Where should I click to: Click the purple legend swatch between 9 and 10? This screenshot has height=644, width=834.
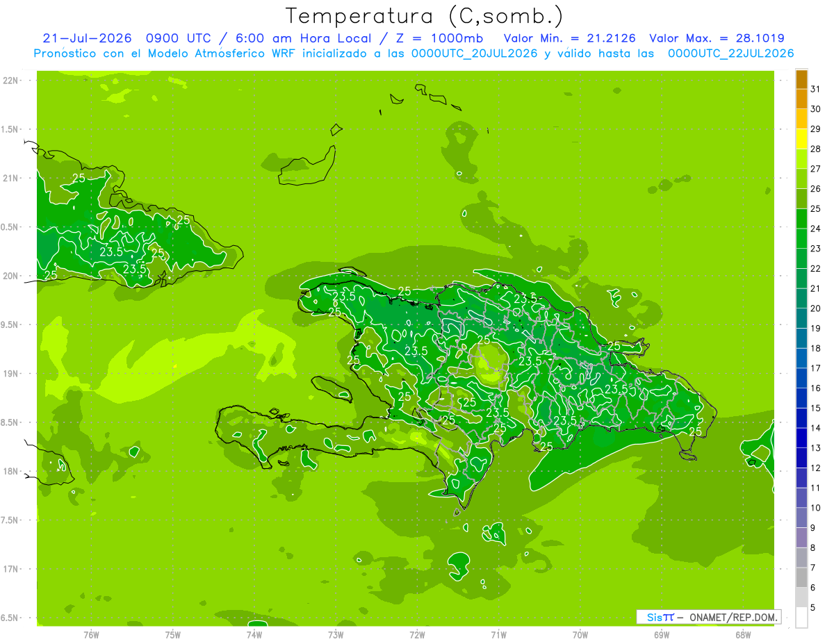[801, 518]
